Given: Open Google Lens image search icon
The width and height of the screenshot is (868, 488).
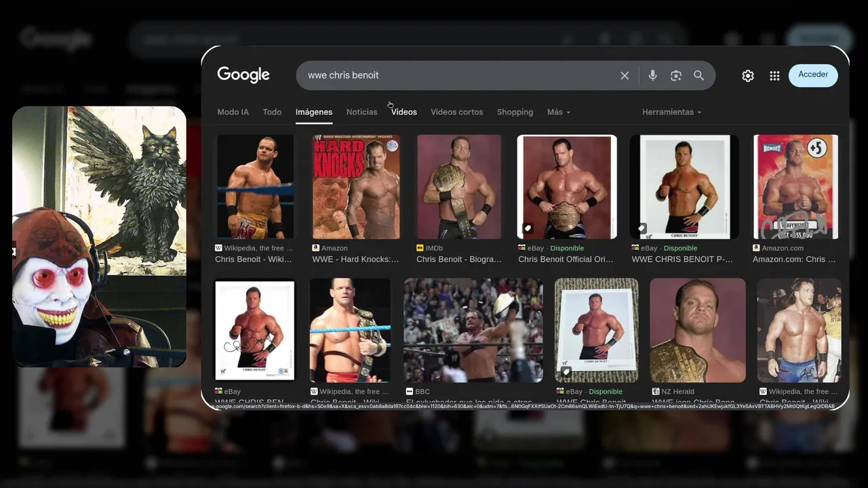Looking at the screenshot, I should pyautogui.click(x=675, y=75).
